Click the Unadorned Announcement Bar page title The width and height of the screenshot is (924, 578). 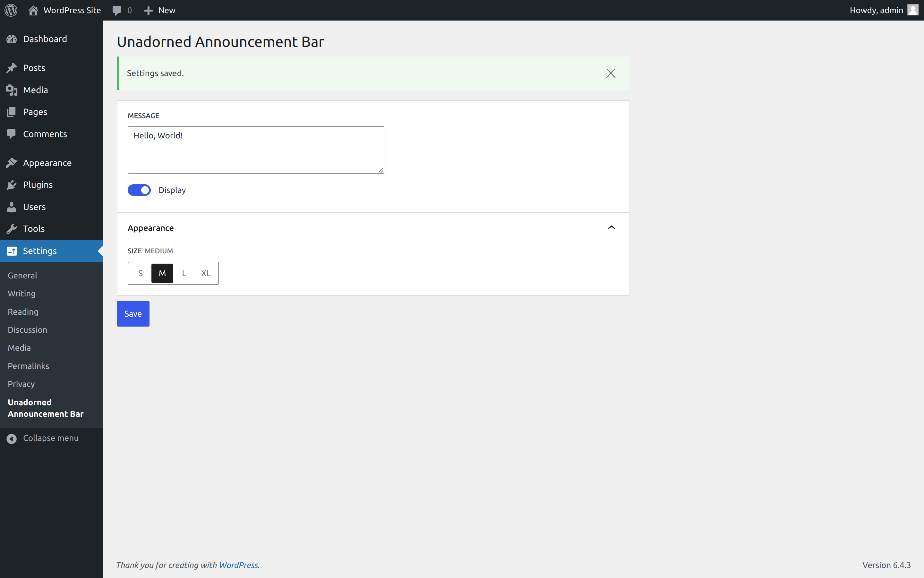pos(220,42)
